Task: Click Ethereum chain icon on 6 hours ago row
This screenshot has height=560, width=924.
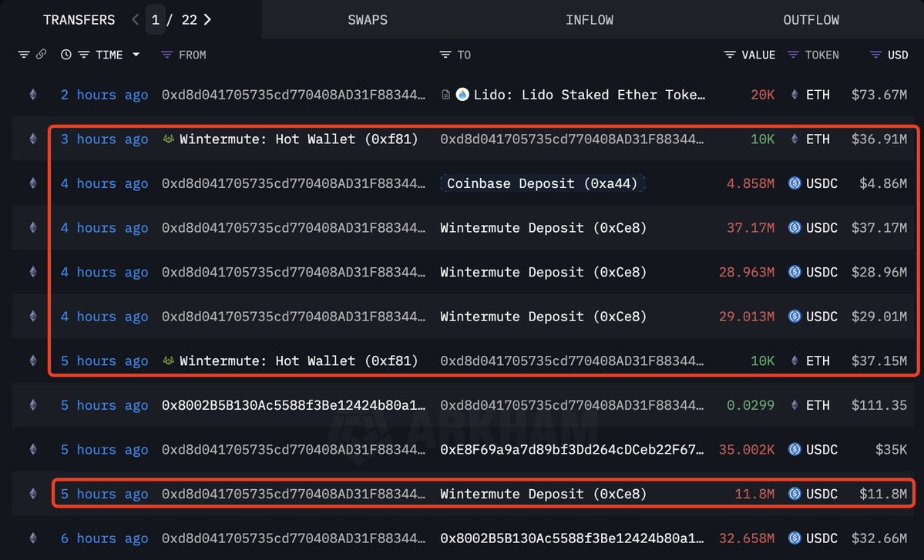Action: tap(33, 538)
